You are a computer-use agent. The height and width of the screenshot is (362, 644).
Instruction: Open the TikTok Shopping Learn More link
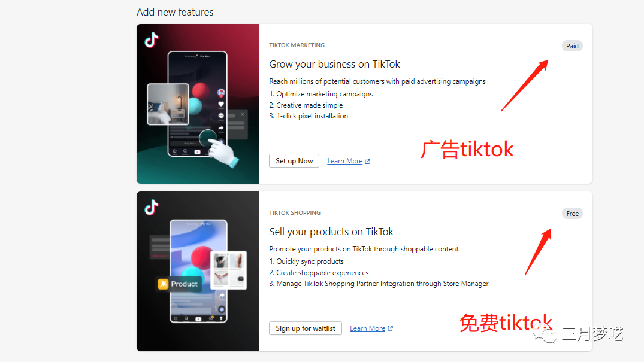click(x=367, y=328)
